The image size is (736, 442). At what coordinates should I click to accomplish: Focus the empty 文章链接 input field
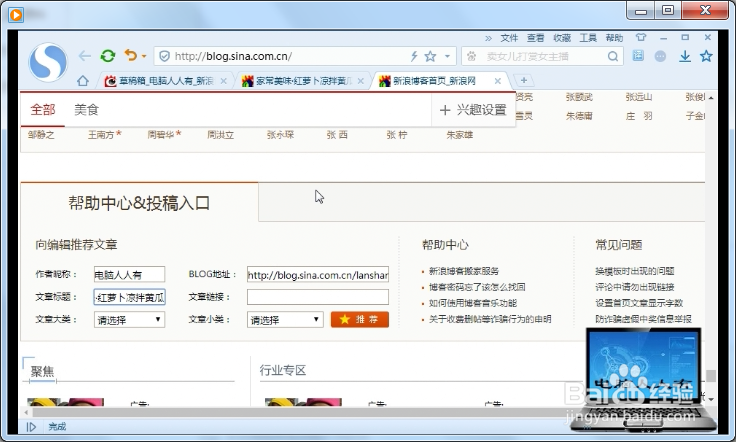click(x=318, y=297)
